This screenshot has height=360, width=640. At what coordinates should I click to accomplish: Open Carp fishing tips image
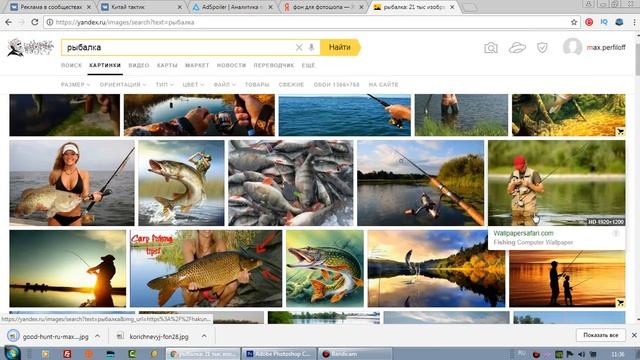click(206, 269)
